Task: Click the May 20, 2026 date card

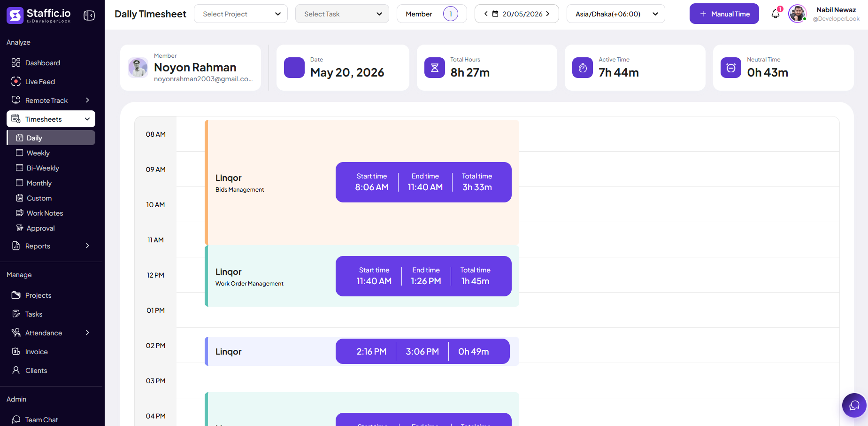Action: [x=343, y=68]
